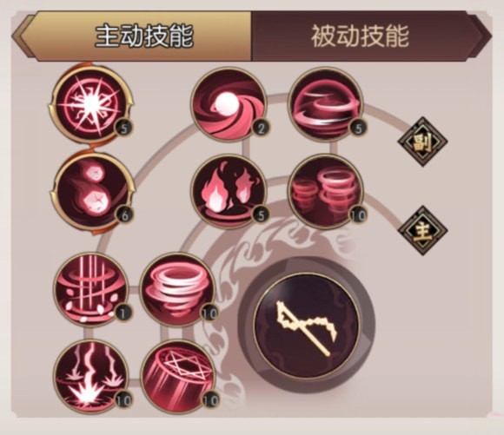Click level 6 badge on meteor skill
Image resolution: width=504 pixels, height=435 pixels.
[x=124, y=215]
